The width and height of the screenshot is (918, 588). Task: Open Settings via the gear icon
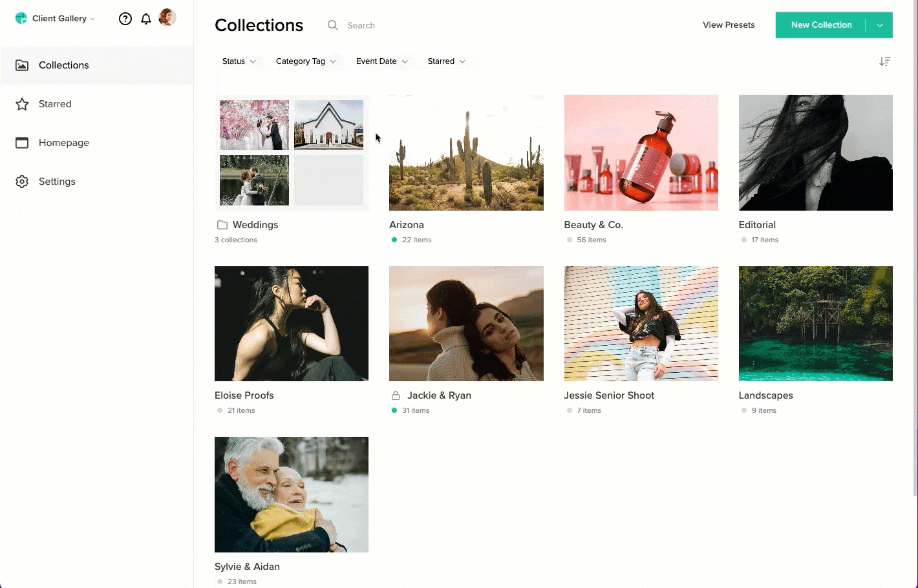coord(22,182)
